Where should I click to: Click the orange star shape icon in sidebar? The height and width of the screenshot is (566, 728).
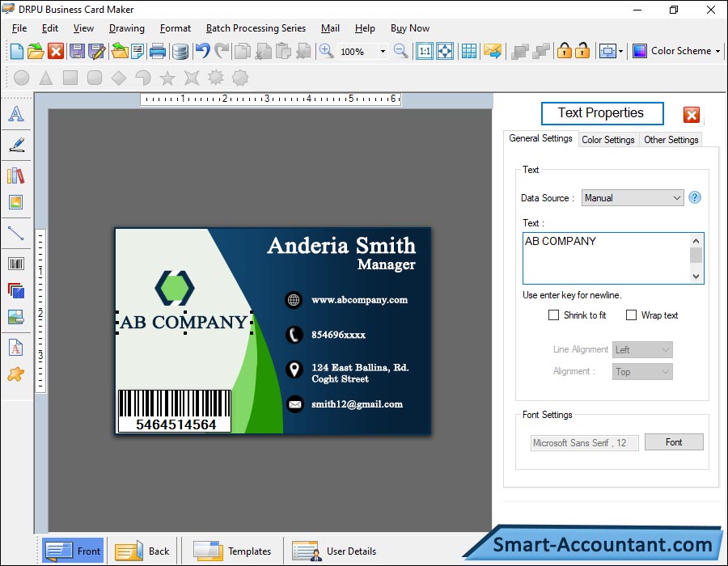pyautogui.click(x=16, y=374)
